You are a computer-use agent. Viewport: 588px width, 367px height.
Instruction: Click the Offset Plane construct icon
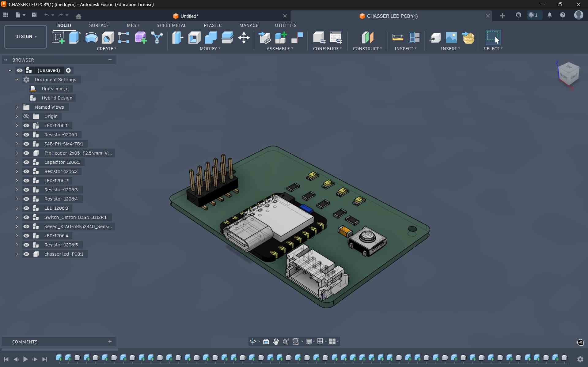tap(367, 38)
